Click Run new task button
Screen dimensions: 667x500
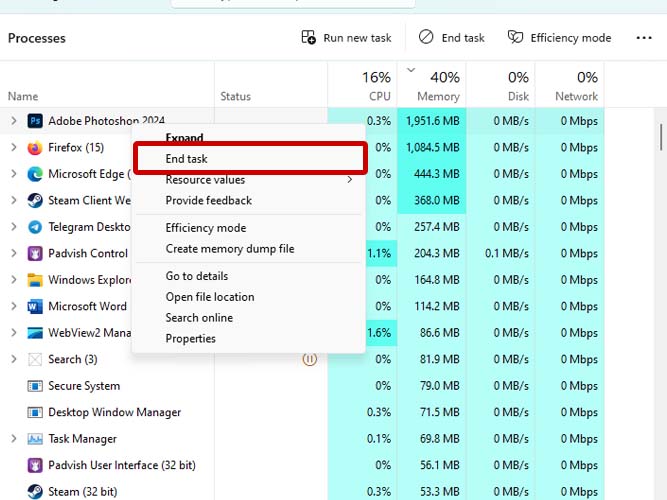click(x=346, y=38)
